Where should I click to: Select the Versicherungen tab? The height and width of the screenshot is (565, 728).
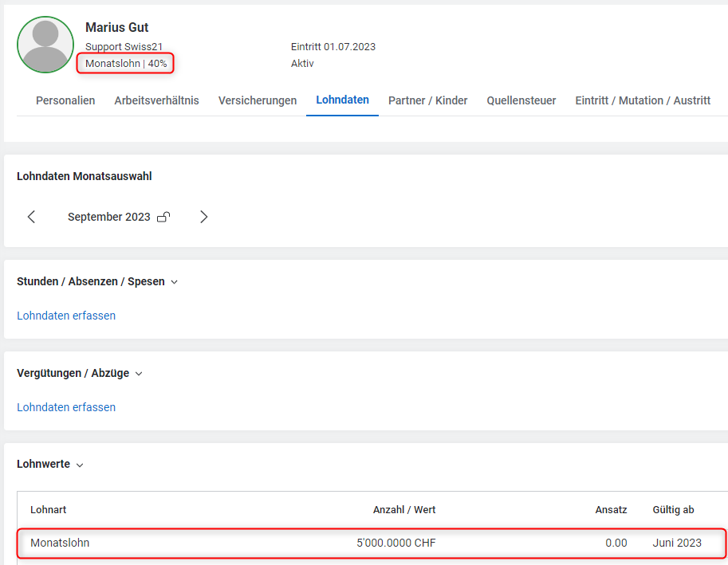pyautogui.click(x=258, y=100)
